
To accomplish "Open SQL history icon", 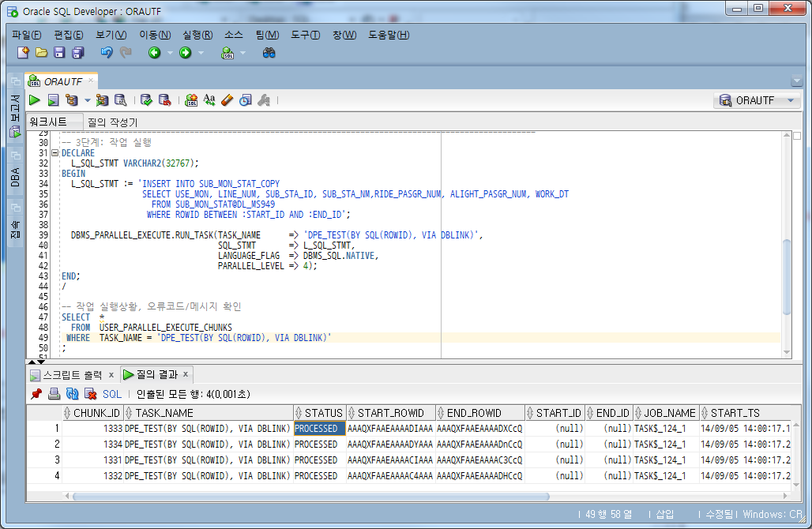I will tap(246, 100).
